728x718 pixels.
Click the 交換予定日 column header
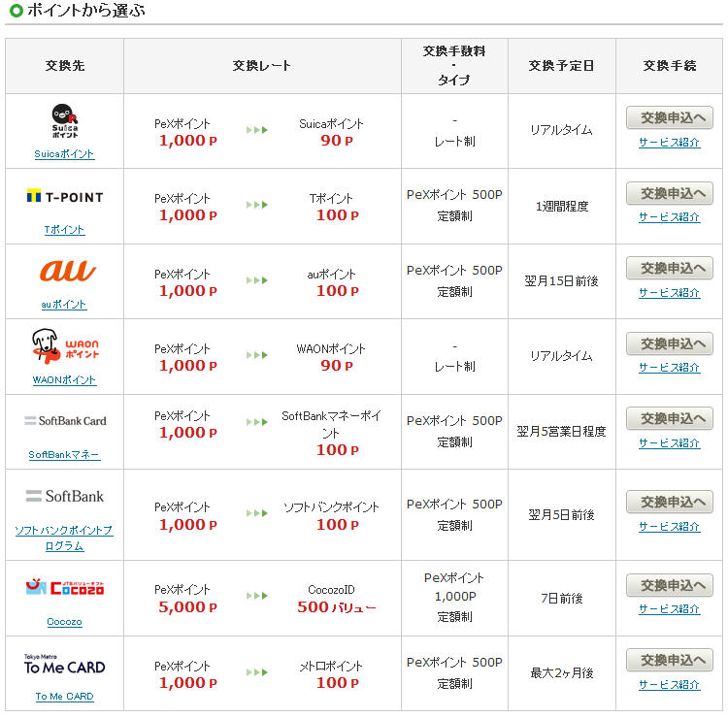tap(561, 66)
